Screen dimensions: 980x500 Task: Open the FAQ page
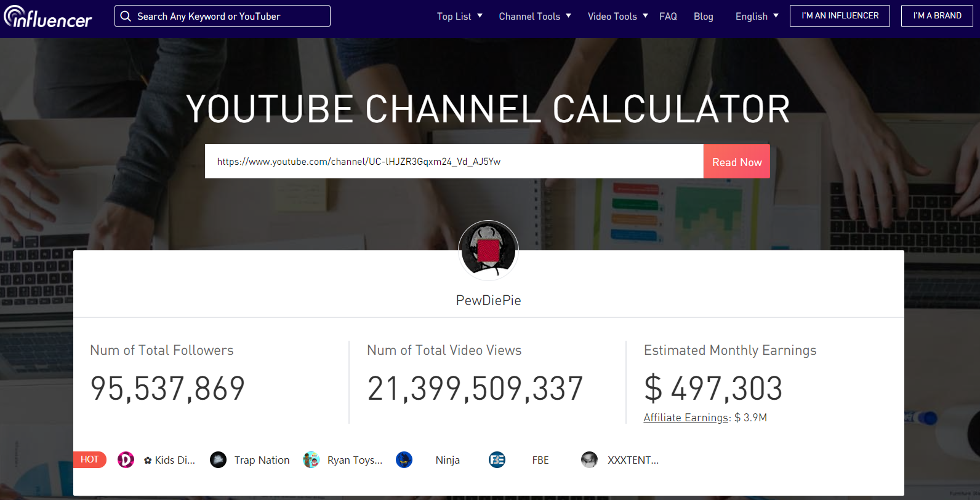(x=668, y=16)
